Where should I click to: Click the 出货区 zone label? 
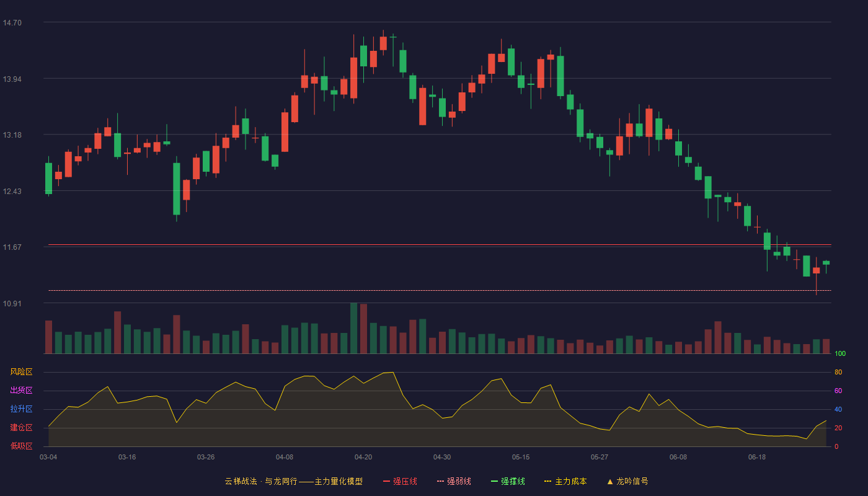[x=21, y=391]
